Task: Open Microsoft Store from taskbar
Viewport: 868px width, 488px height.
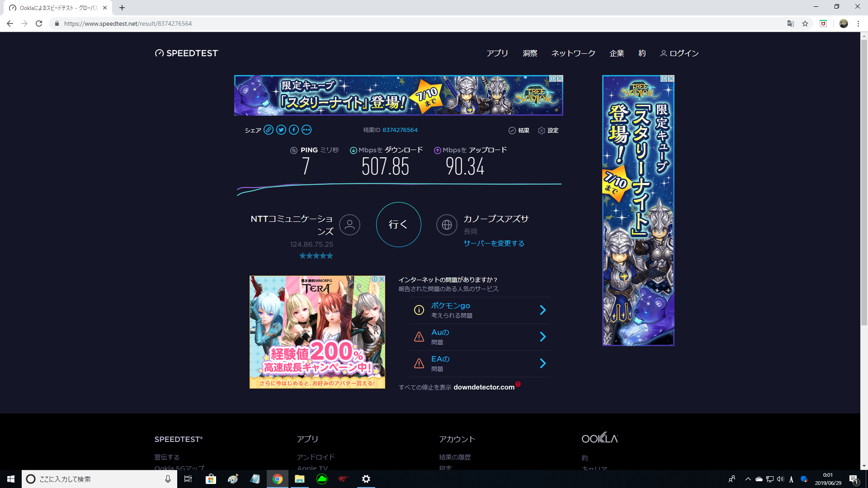Action: click(x=211, y=479)
